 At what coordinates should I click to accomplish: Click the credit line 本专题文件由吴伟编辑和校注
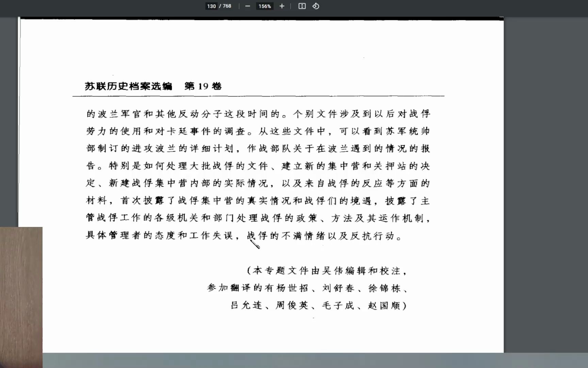pos(327,271)
